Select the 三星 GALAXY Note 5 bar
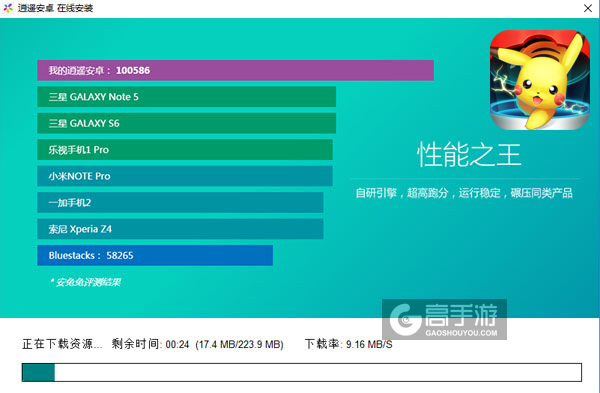Viewport: 600px width, 393px height. 187,97
